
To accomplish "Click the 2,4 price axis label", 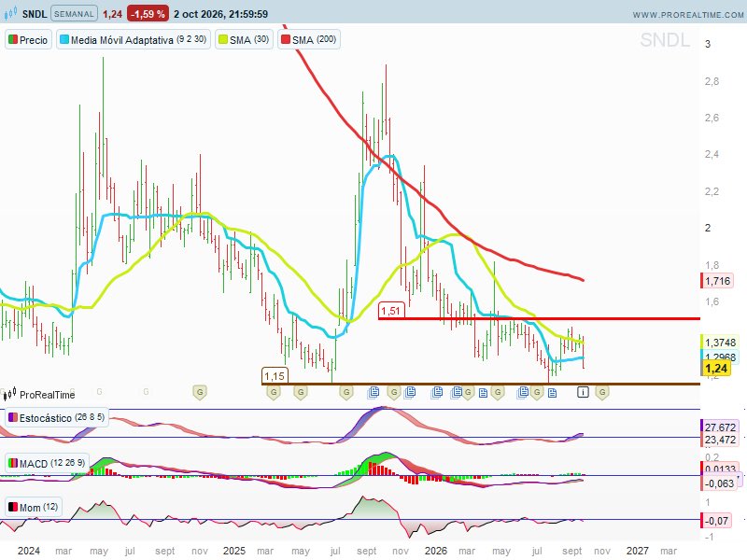I will [x=712, y=154].
